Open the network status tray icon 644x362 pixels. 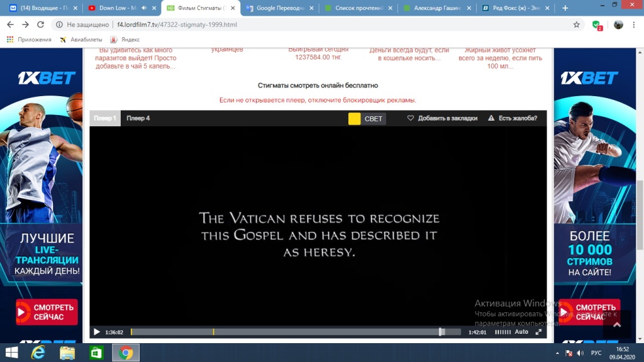click(569, 353)
